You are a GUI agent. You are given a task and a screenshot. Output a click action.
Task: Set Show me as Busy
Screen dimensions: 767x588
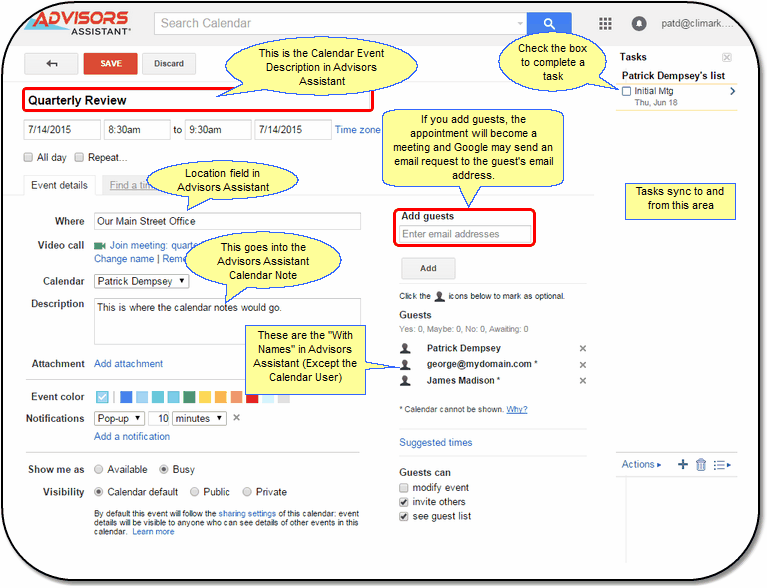tap(163, 470)
